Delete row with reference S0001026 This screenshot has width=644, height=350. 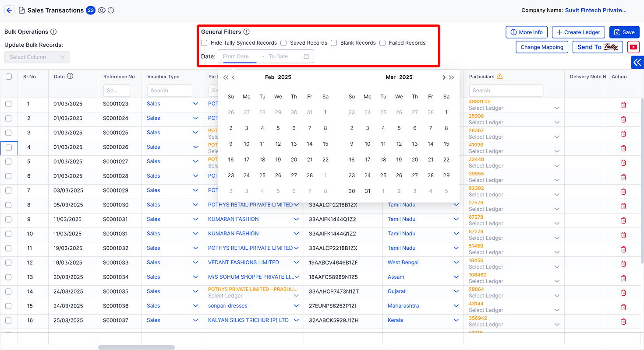[624, 148]
